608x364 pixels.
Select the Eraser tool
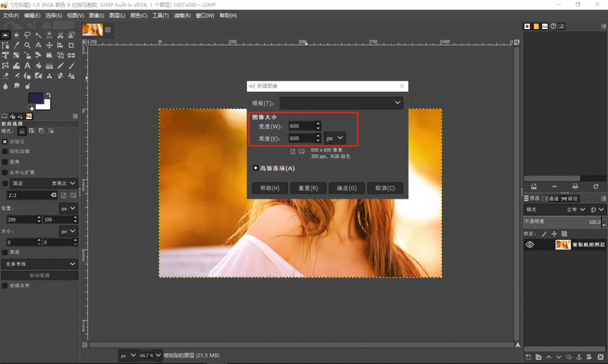6,76
